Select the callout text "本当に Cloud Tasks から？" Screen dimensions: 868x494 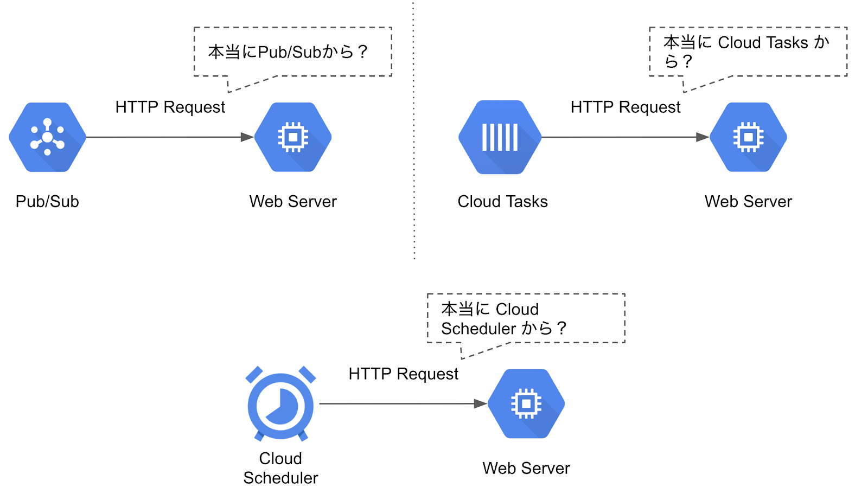pos(746,52)
